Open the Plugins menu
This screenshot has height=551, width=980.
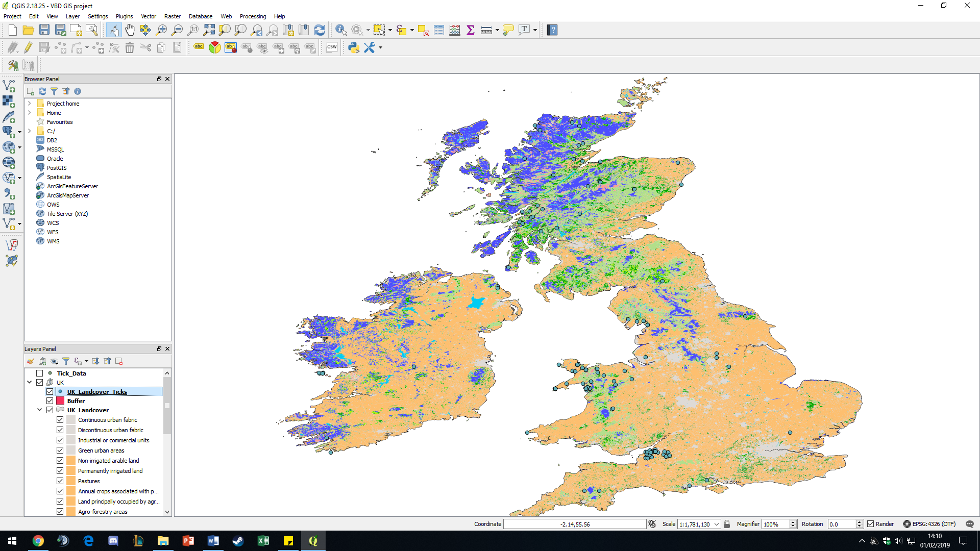coord(124,16)
